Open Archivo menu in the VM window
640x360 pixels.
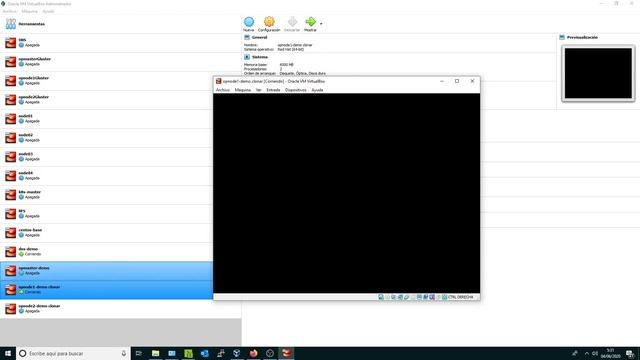(x=223, y=90)
